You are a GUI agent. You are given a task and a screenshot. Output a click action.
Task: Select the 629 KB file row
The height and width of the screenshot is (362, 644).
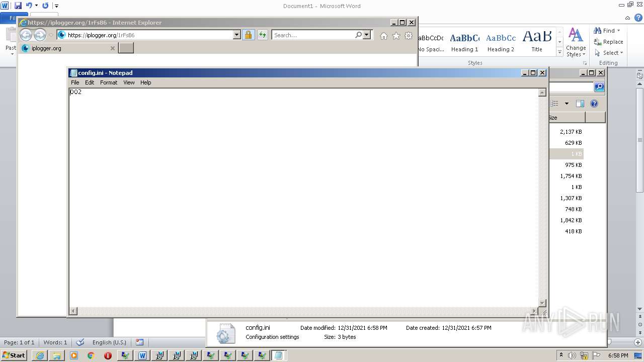[566, 143]
